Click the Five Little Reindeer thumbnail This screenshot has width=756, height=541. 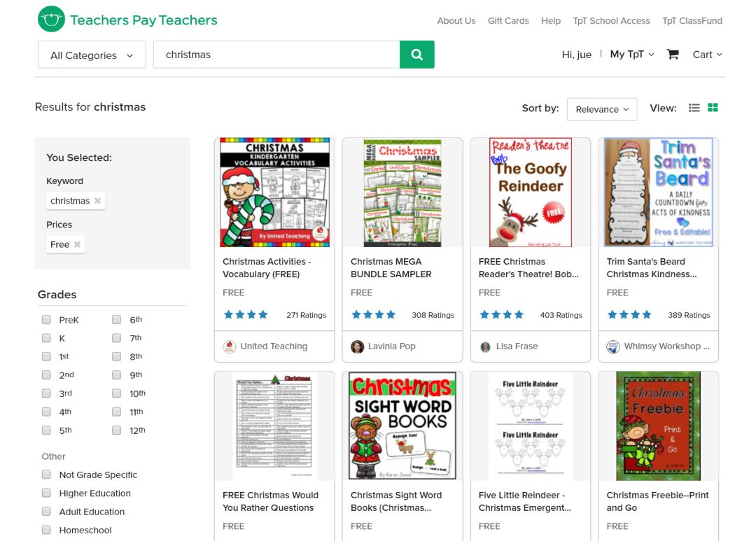[x=531, y=426]
